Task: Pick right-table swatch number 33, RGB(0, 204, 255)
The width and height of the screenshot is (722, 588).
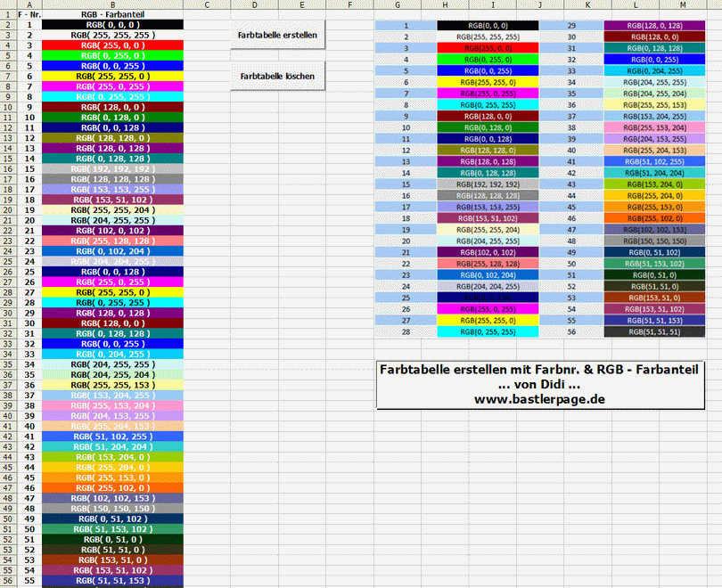Action: [x=654, y=71]
